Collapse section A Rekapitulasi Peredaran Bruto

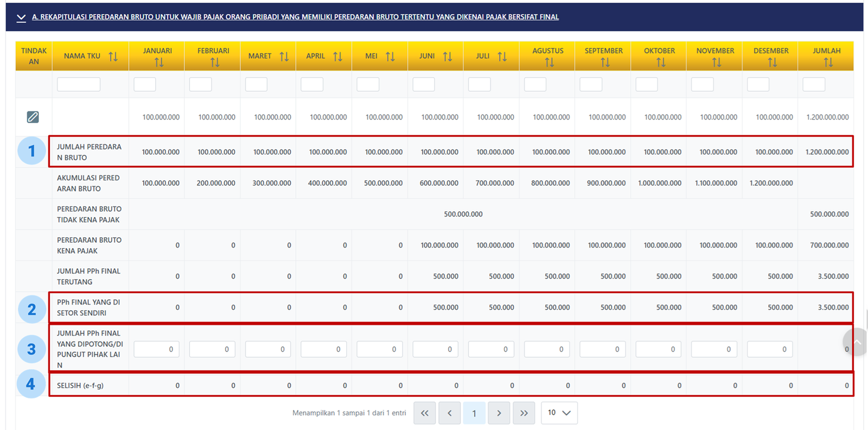[x=21, y=17]
